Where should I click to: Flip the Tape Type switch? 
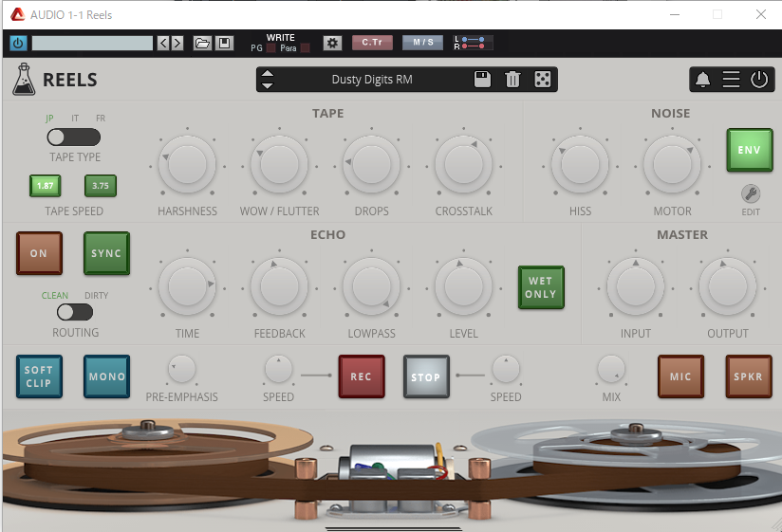click(x=74, y=137)
